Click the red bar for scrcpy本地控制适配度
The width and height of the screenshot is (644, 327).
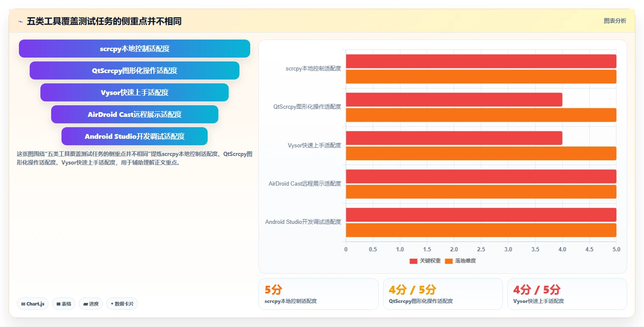481,61
